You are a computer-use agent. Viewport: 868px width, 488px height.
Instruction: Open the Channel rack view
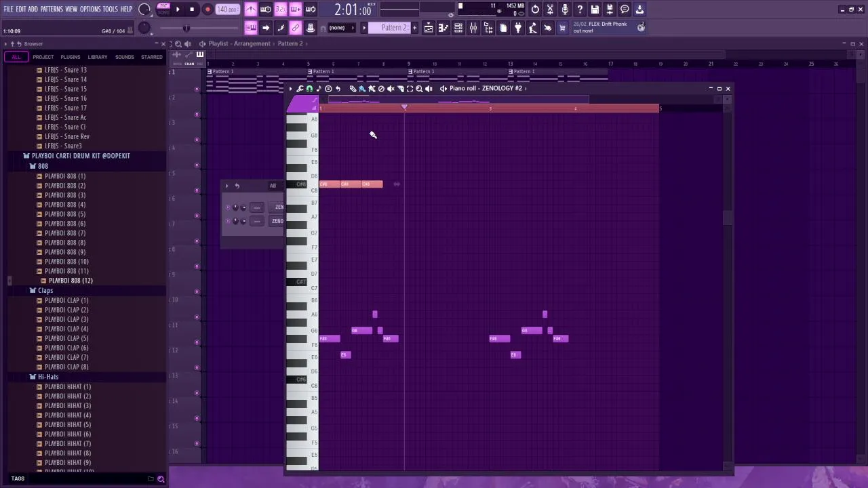click(x=458, y=28)
